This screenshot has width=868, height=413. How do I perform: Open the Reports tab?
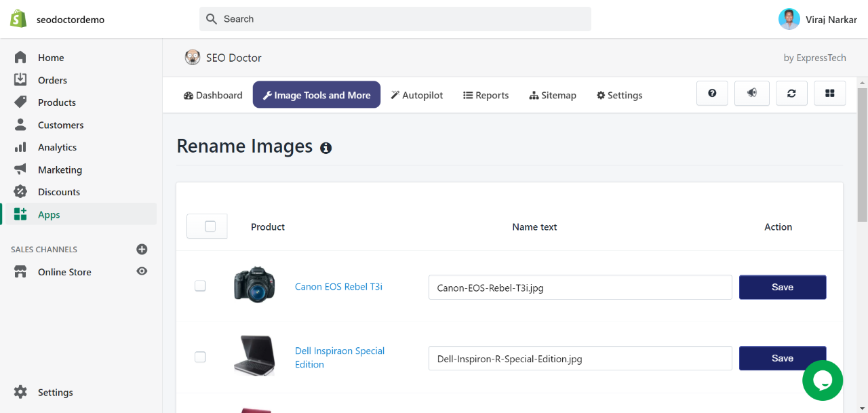[486, 95]
